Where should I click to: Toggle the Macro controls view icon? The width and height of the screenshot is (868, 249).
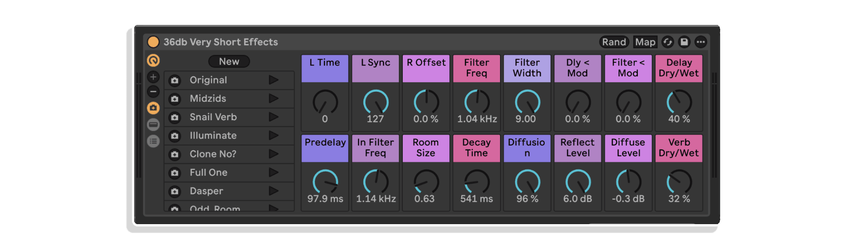(153, 60)
